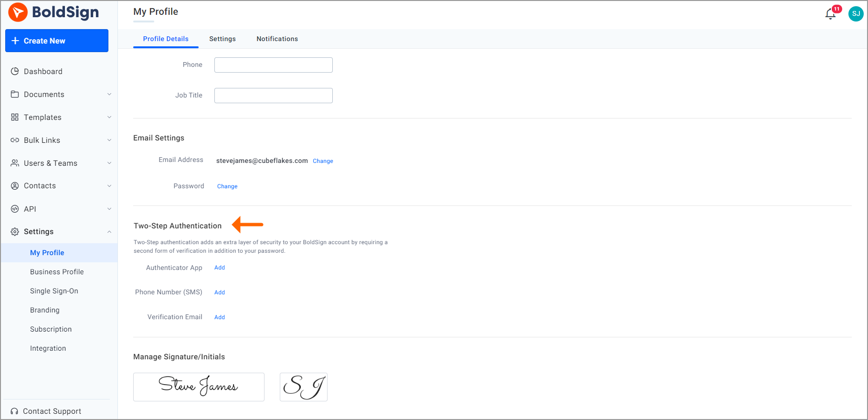The image size is (868, 420).
Task: Open Users & Teams via its icon
Action: (x=15, y=163)
